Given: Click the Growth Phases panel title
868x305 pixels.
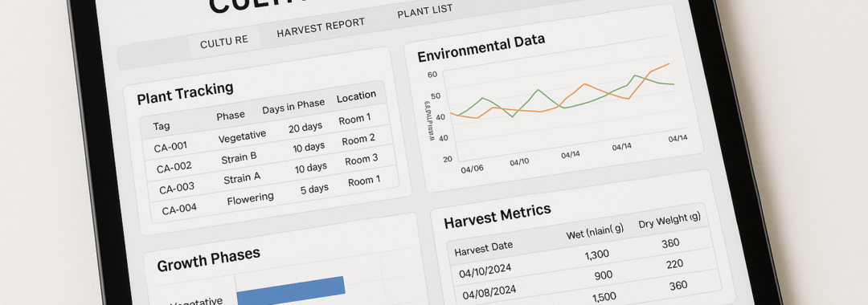Looking at the screenshot, I should pyautogui.click(x=209, y=260).
